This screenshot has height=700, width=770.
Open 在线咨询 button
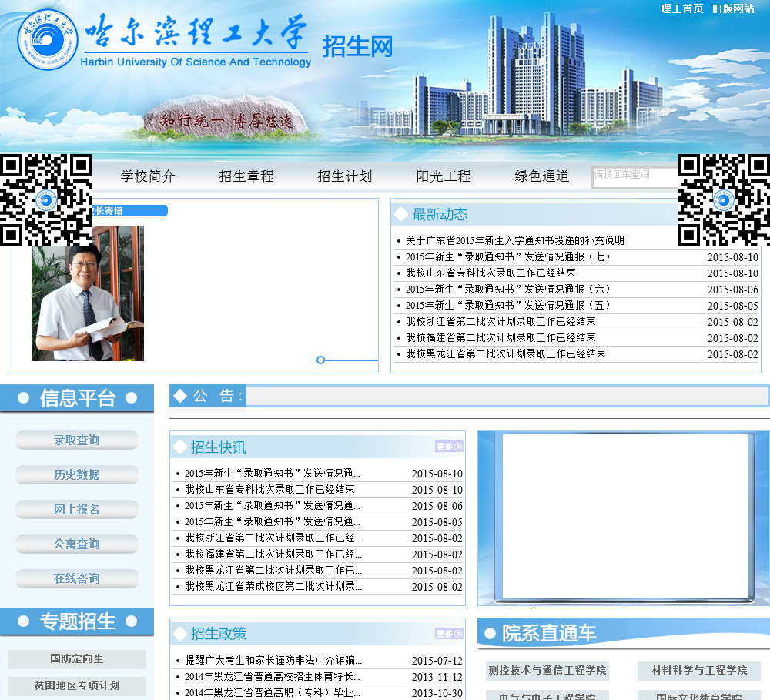pyautogui.click(x=76, y=578)
